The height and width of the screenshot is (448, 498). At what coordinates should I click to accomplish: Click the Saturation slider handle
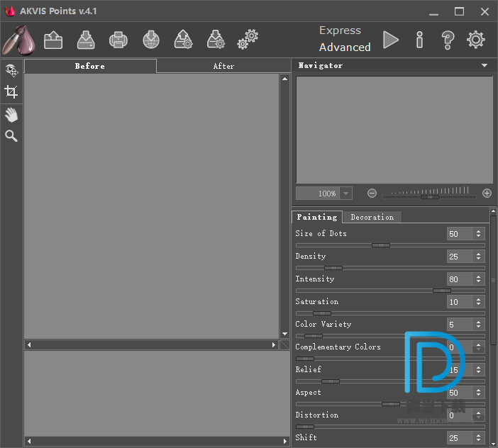(x=322, y=313)
